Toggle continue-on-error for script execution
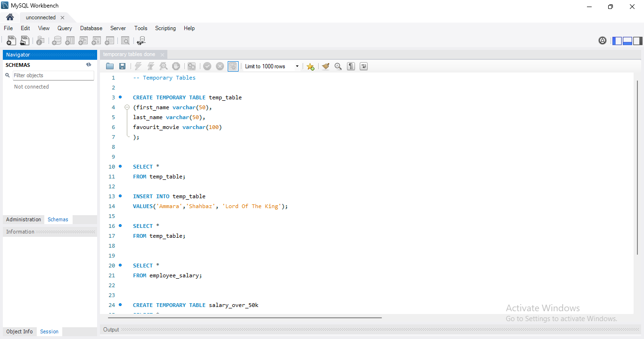 191,66
